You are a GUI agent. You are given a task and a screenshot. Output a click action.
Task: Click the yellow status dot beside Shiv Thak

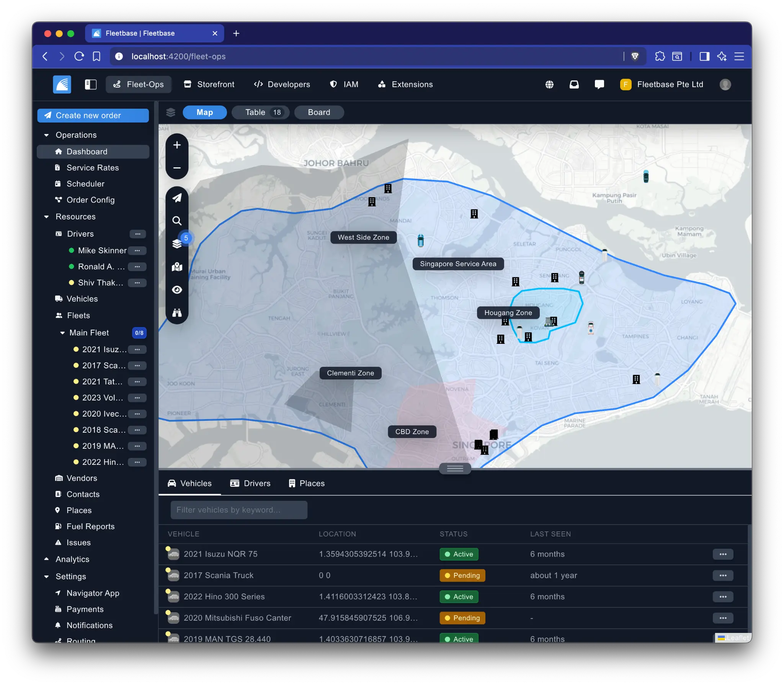(x=72, y=283)
